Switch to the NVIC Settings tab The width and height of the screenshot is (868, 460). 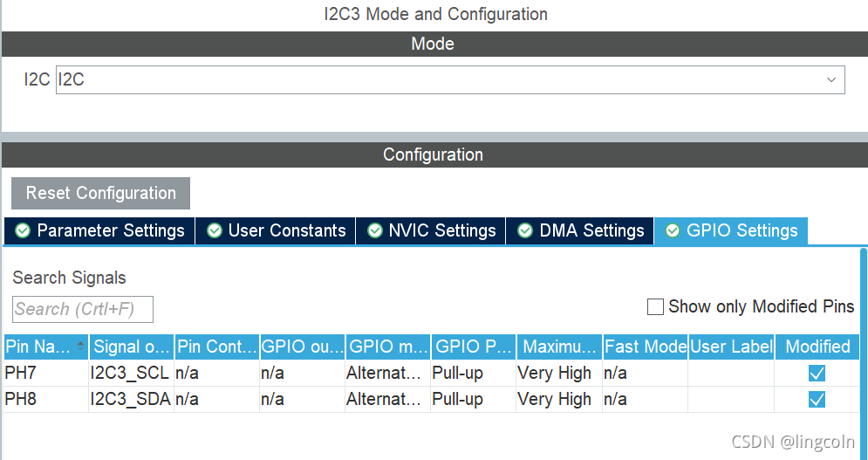(x=431, y=230)
